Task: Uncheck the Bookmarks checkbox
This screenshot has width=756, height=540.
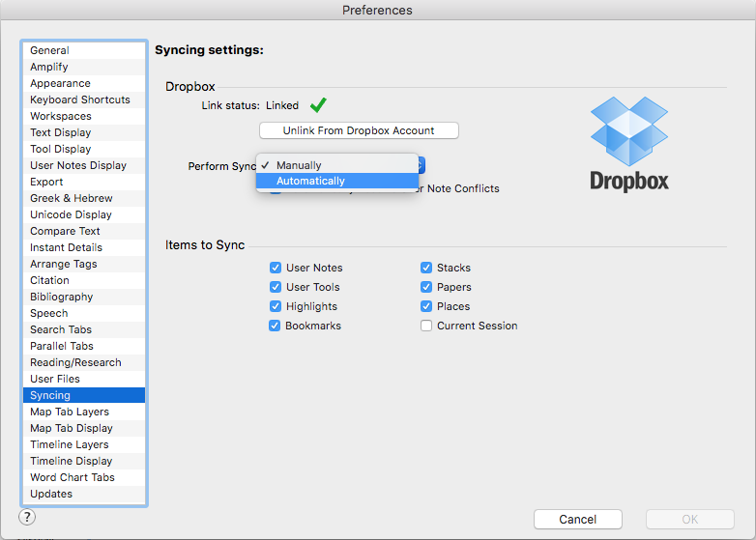Action: tap(276, 326)
